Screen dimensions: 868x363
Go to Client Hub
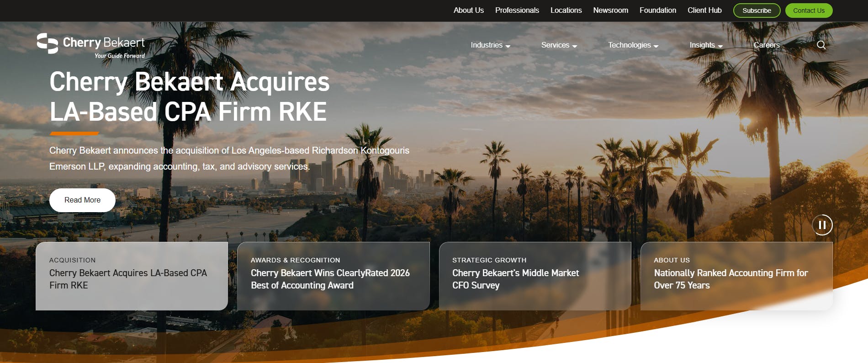pos(704,10)
